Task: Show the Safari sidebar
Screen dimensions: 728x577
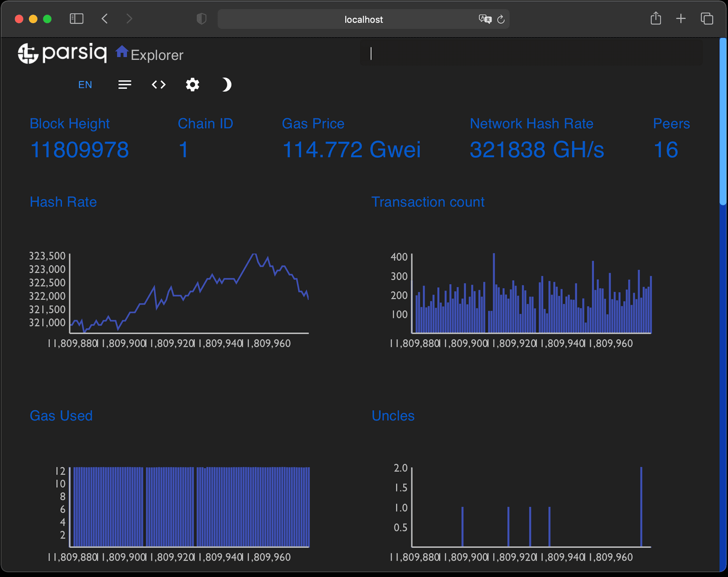Action: (76, 19)
